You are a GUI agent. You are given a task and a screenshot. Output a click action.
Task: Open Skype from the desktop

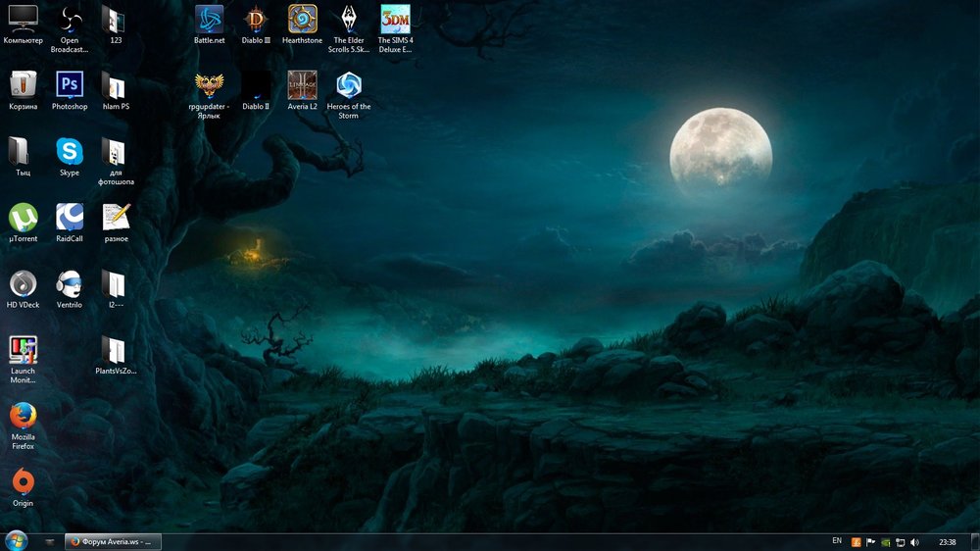[70, 151]
